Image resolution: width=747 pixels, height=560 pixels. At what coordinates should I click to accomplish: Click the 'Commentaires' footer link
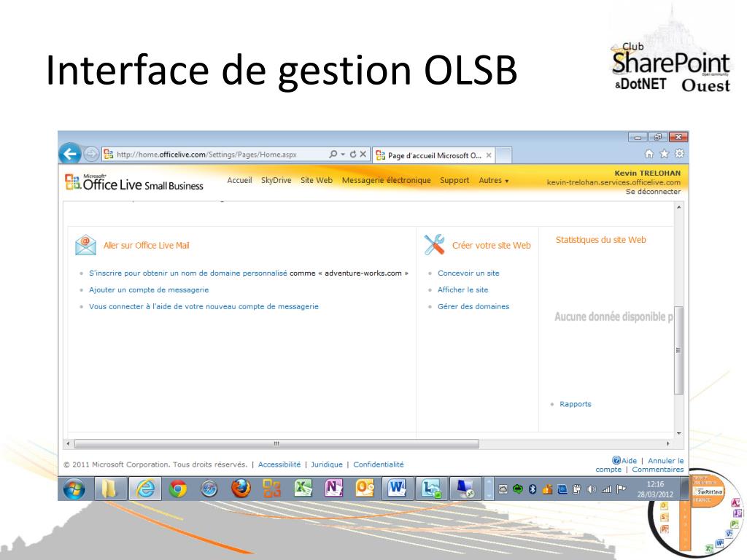[x=657, y=470]
